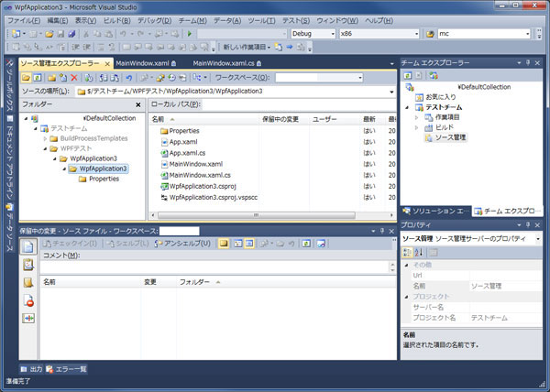This screenshot has width=550, height=392.
Task: Click the Policy Warnings icon in pending changes sidebar
Action: (x=27, y=299)
